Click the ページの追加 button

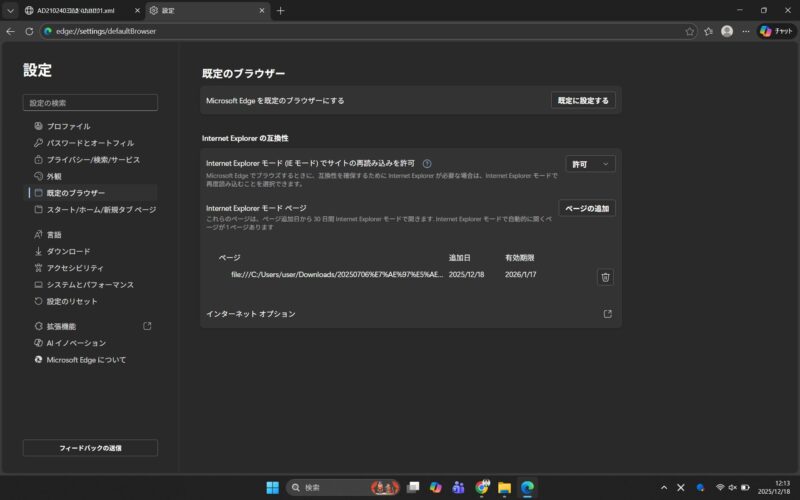click(x=586, y=208)
